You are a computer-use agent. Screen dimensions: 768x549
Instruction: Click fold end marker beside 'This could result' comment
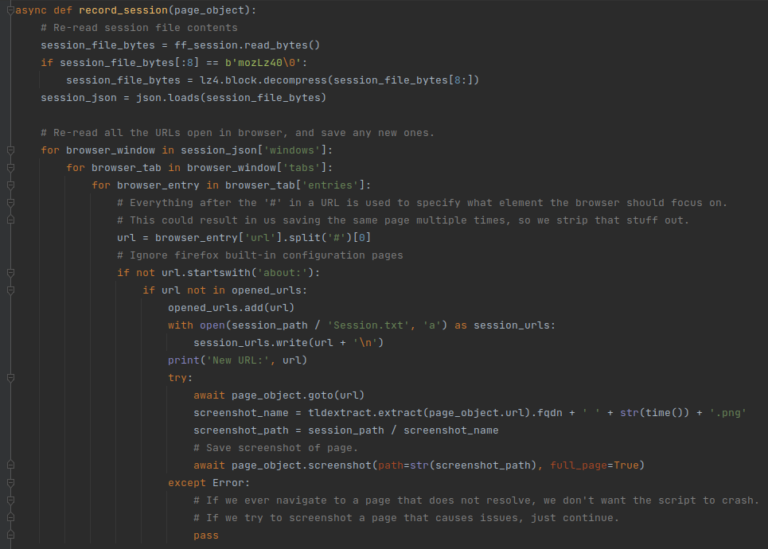(x=10, y=220)
